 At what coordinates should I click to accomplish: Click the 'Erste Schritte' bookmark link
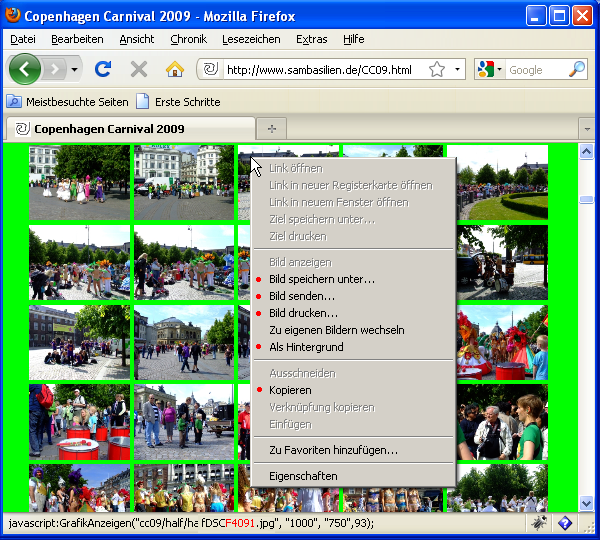pos(187,102)
